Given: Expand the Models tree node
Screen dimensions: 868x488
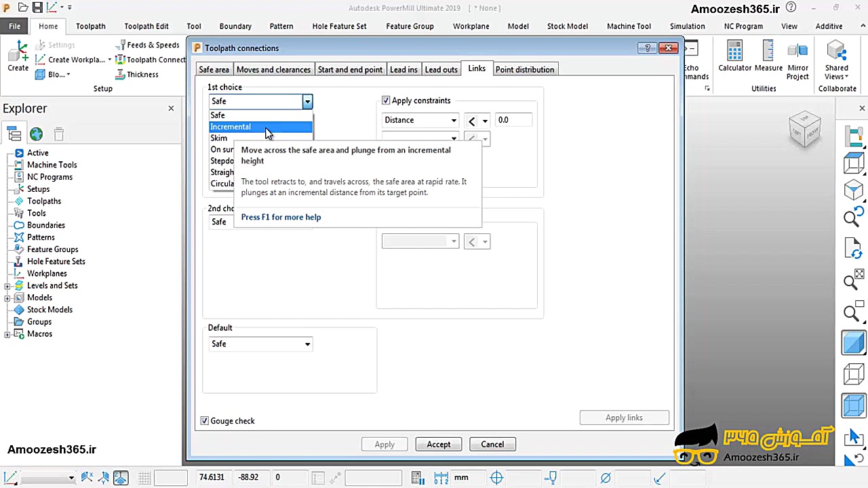Looking at the screenshot, I should 7,298.
